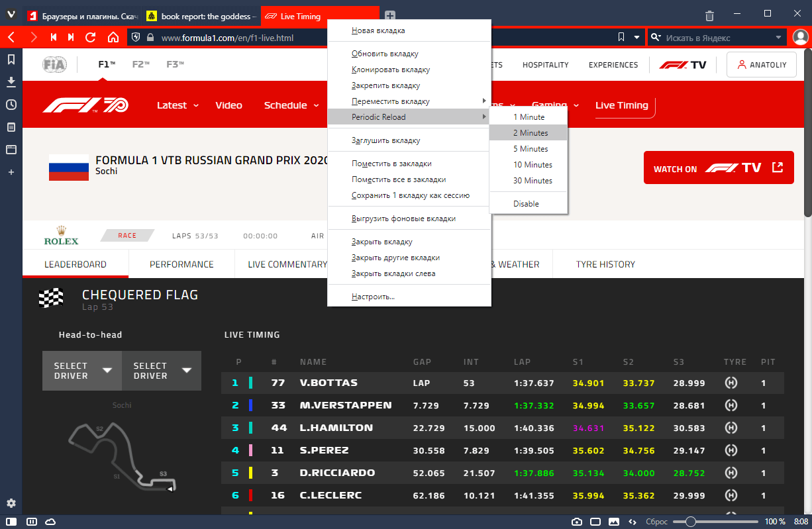
Task: Open address bar history dropdown arrow
Action: 637,37
